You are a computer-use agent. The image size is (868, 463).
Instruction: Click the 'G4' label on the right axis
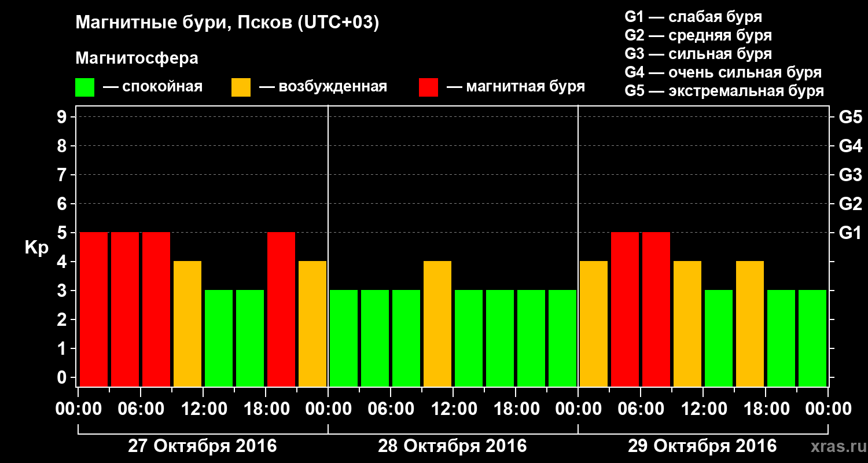850,146
